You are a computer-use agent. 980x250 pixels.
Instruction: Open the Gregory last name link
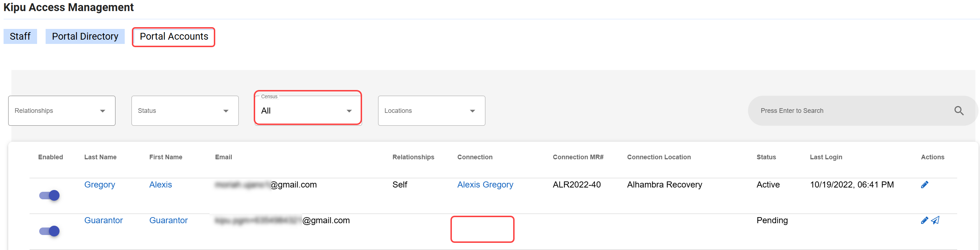[100, 185]
